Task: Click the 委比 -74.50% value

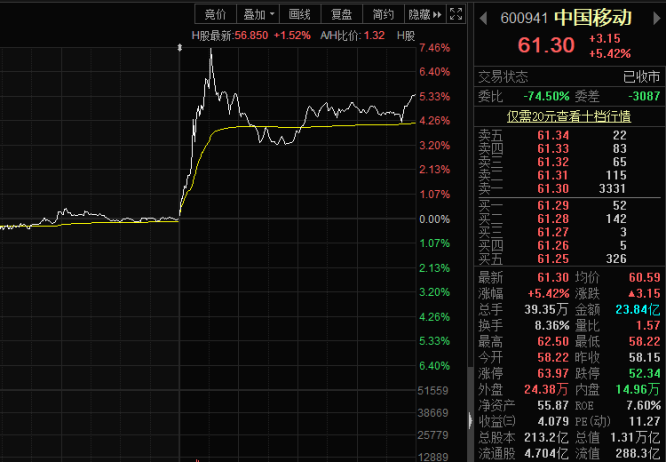Action: tap(546, 96)
